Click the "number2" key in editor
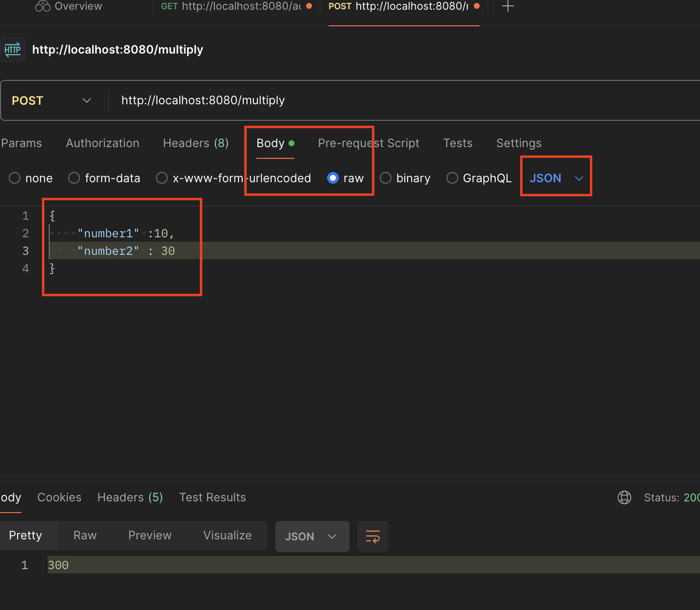The height and width of the screenshot is (610, 700). pos(108,251)
